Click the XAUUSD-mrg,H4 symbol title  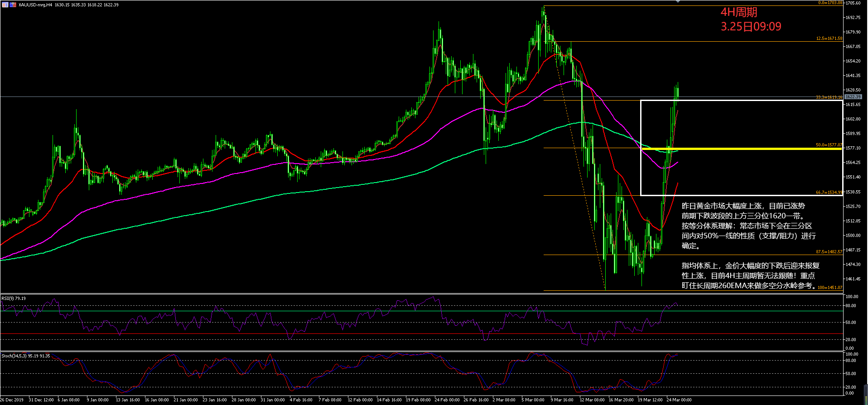[x=35, y=5]
